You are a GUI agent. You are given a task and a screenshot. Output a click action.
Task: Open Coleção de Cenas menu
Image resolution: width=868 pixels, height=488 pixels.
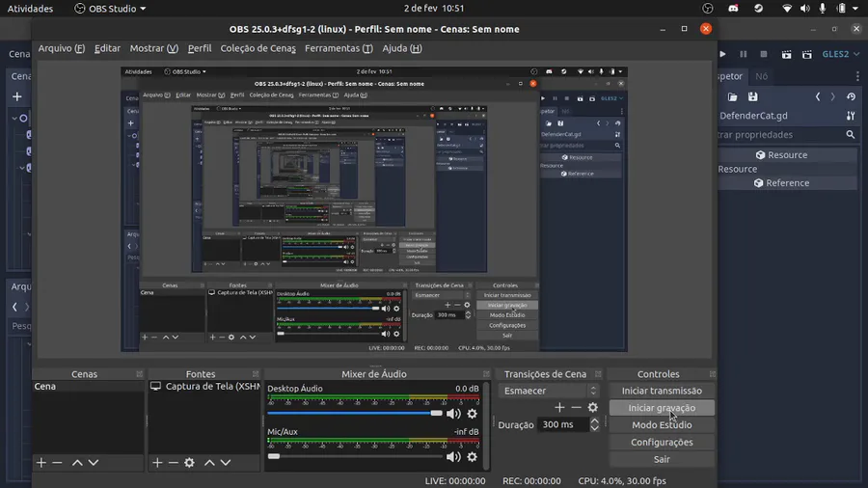click(258, 48)
